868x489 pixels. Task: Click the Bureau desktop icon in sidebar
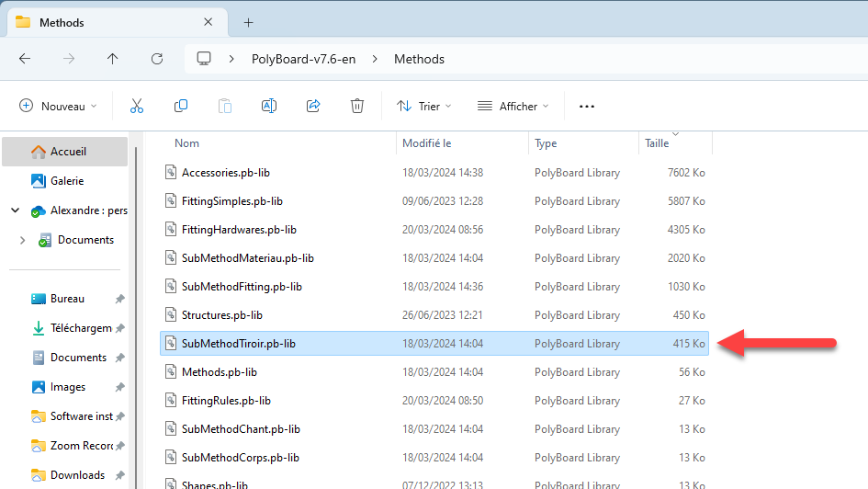point(39,299)
